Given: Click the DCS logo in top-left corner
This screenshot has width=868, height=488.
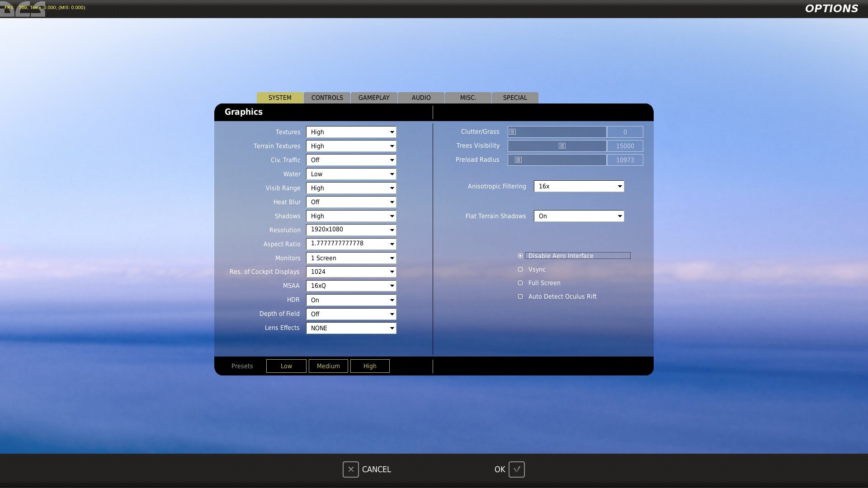Looking at the screenshot, I should point(23,9).
